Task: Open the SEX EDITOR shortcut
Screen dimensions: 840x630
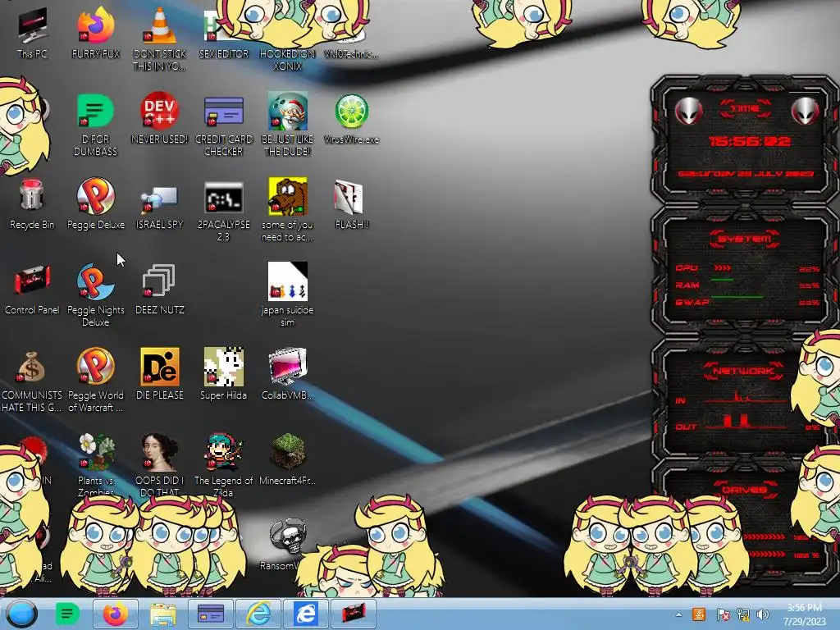Action: [x=223, y=53]
